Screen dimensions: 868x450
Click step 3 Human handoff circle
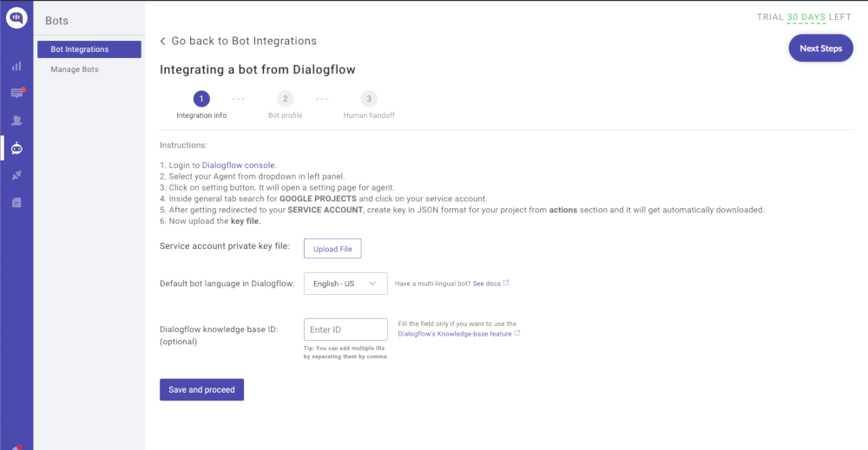(x=369, y=98)
